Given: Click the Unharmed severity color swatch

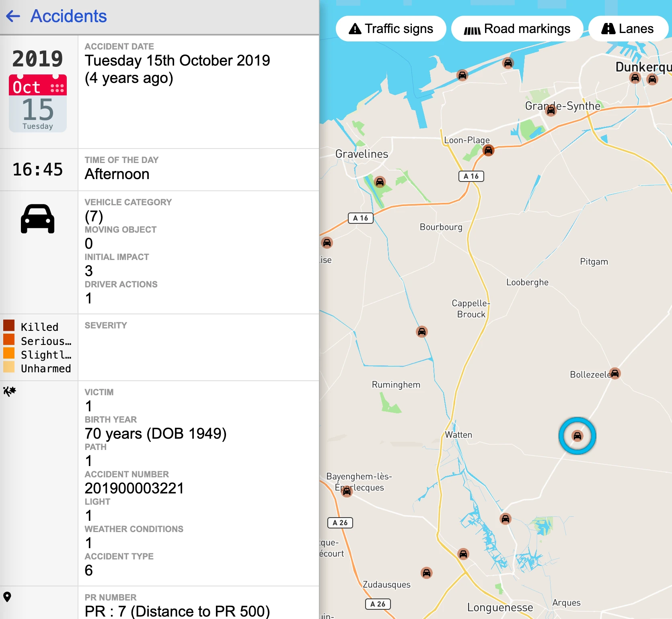Looking at the screenshot, I should click(9, 367).
